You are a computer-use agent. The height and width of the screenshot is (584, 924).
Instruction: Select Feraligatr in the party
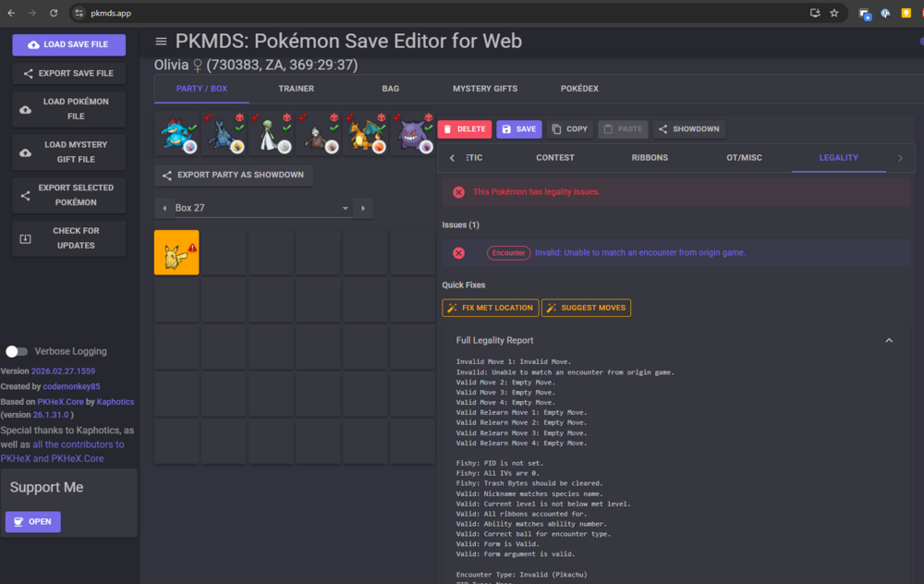tap(176, 134)
